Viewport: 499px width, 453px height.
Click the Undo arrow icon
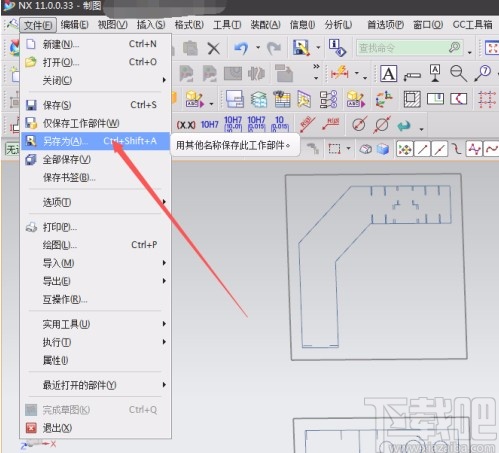tap(241, 48)
